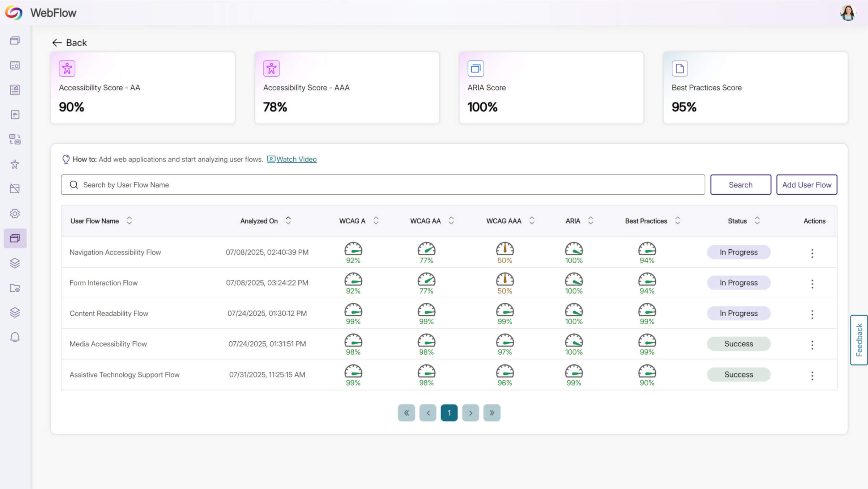This screenshot has height=489, width=868.
Task: Click the Search by User Flow Name field
Action: 383,185
